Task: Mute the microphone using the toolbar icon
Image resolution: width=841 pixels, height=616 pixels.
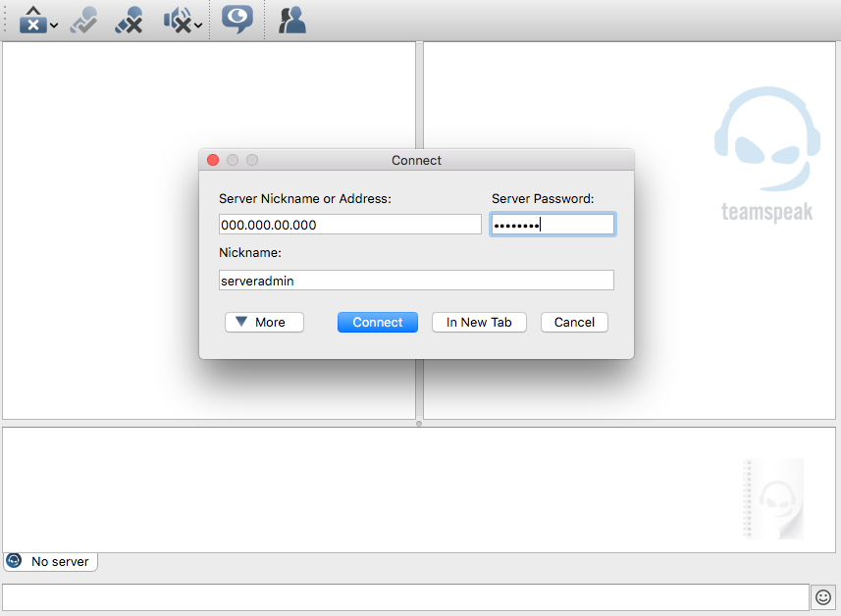Action: click(x=129, y=20)
